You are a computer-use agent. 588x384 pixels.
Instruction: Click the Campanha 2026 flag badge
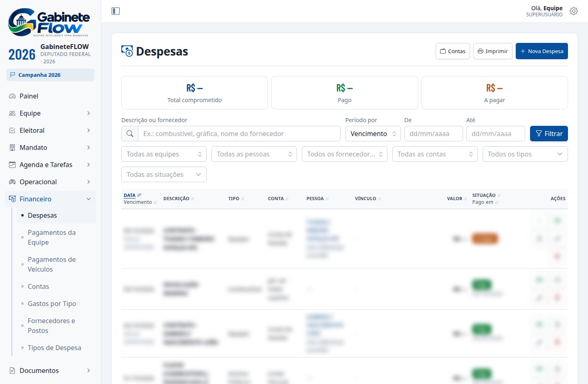(50, 75)
